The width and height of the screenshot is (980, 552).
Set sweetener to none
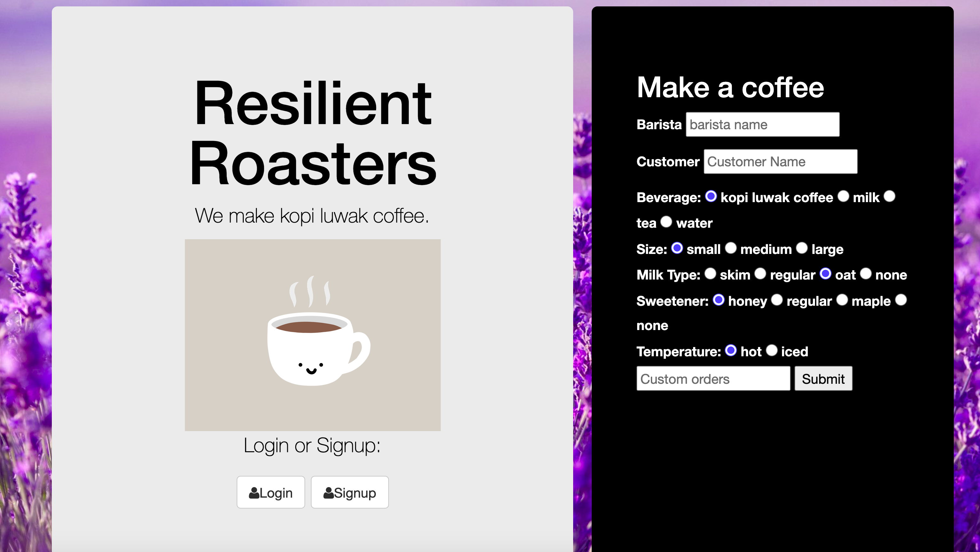tap(901, 300)
